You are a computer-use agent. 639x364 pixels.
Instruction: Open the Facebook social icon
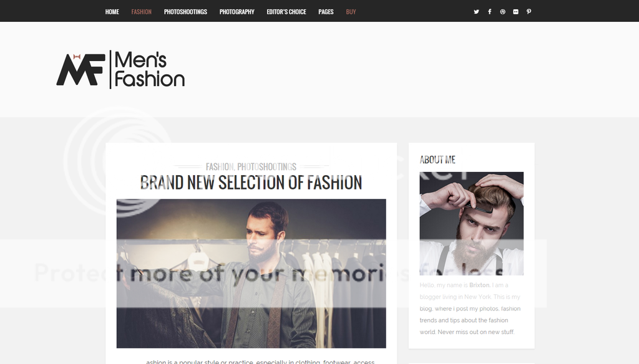pyautogui.click(x=489, y=12)
